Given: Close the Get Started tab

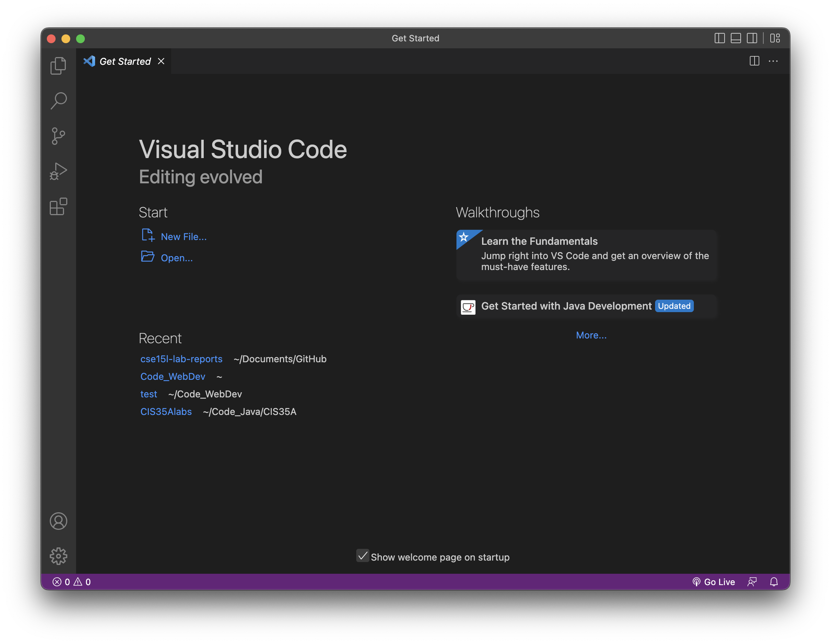Looking at the screenshot, I should 161,61.
